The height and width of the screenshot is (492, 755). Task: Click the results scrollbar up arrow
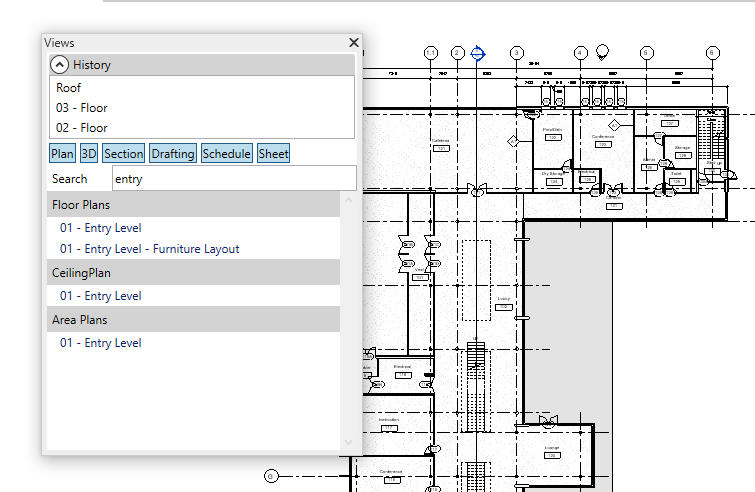[349, 200]
